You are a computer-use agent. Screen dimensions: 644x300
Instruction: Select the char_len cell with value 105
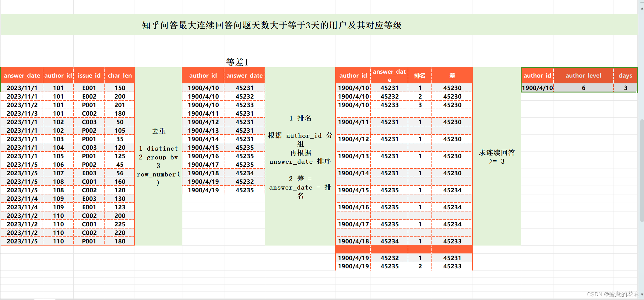pos(120,131)
